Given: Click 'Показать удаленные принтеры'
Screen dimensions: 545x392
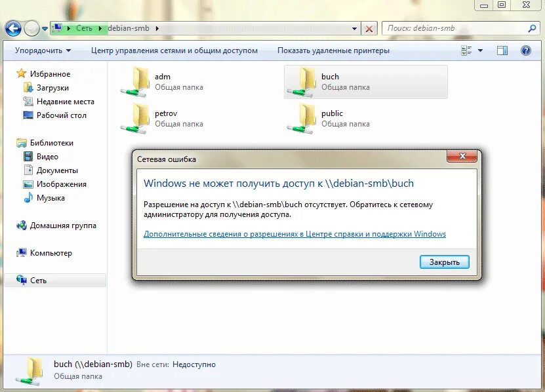Looking at the screenshot, I should (x=333, y=50).
